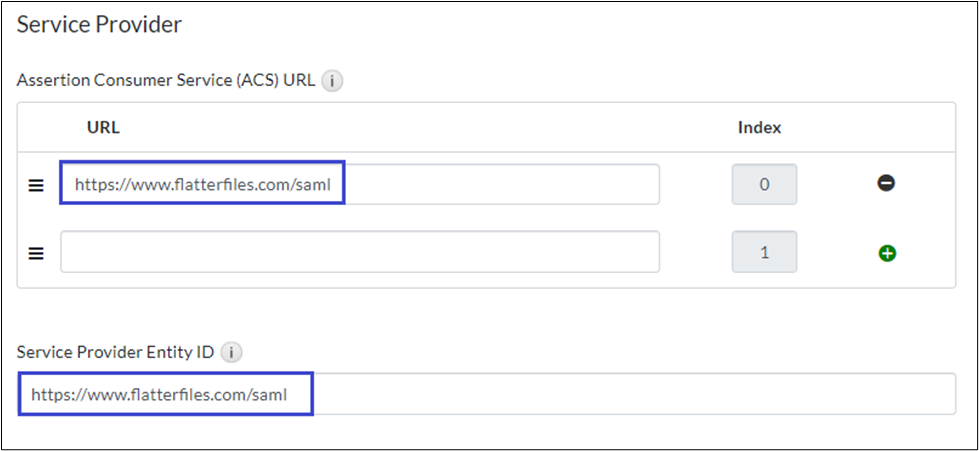Screen dimensions: 979x451
Task: Click the Assertion Consumer Service (ACS) URL label
Action: pos(166,82)
